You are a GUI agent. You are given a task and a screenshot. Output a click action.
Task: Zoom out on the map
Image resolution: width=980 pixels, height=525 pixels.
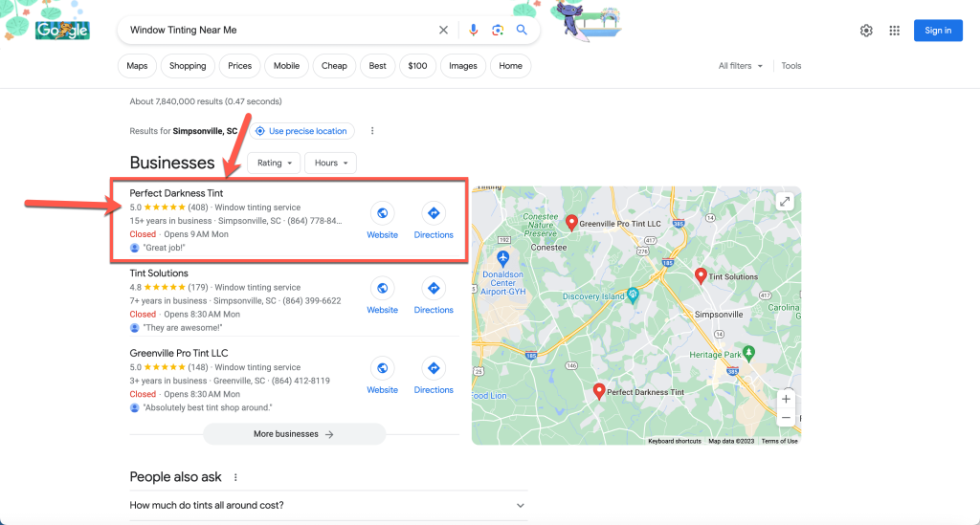pyautogui.click(x=786, y=418)
